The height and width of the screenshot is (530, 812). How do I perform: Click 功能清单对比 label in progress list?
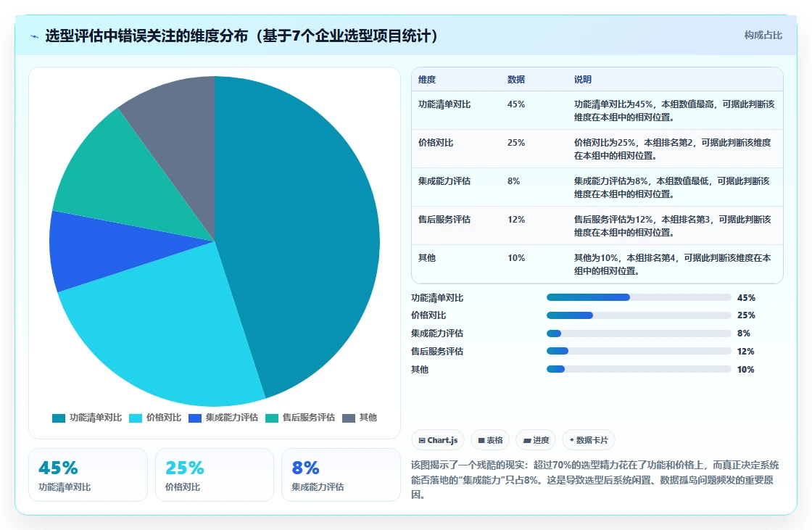click(x=437, y=297)
